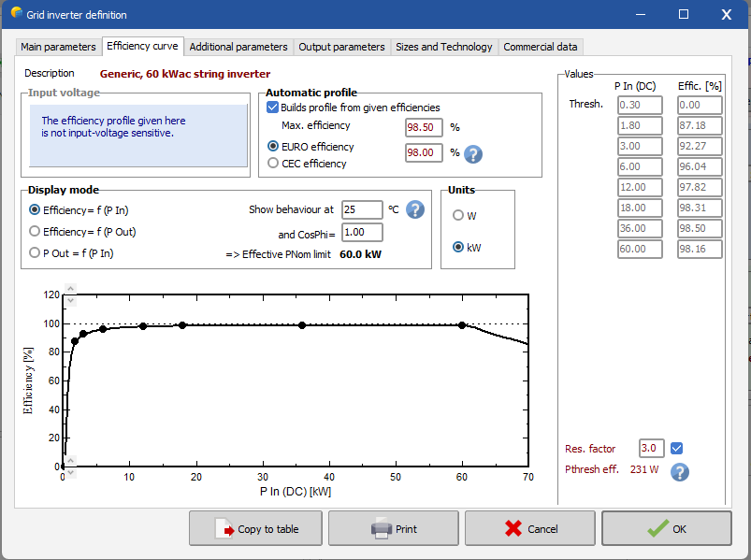Click the Thresh. efficiency field showing 0.00
This screenshot has width=751, height=560.
click(x=700, y=105)
